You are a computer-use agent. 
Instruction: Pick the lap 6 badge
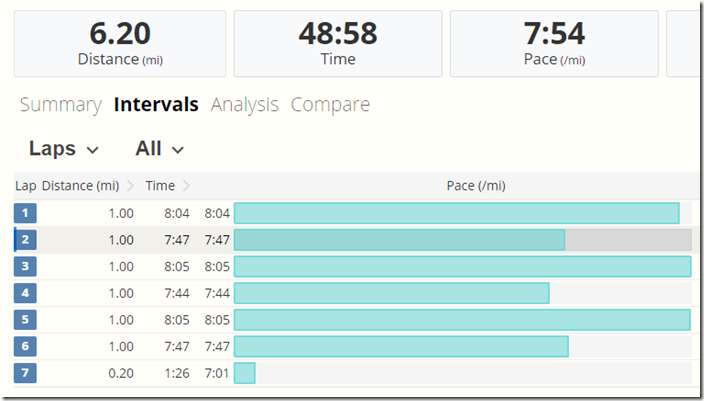click(25, 346)
